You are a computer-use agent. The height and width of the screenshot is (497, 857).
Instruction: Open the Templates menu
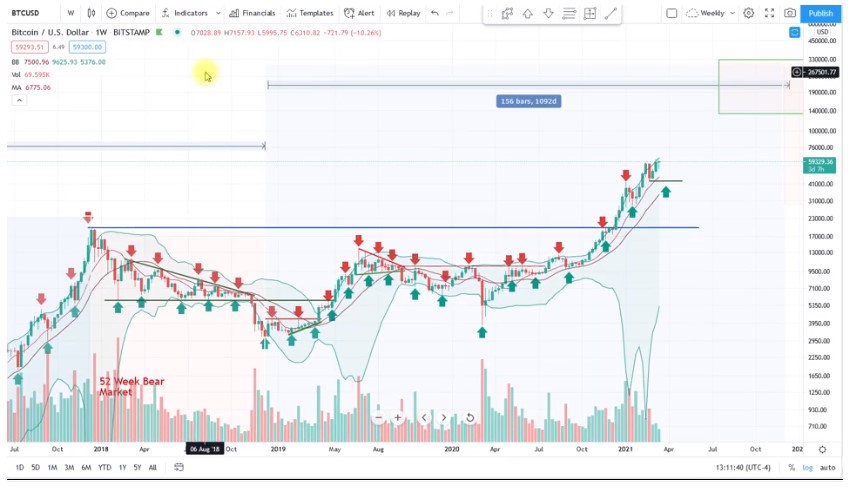click(310, 13)
